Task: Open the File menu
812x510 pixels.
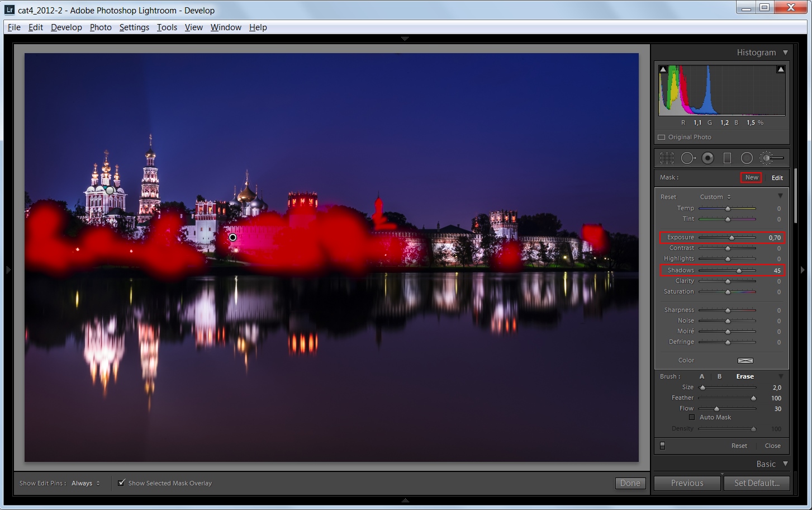Action: (x=14, y=27)
